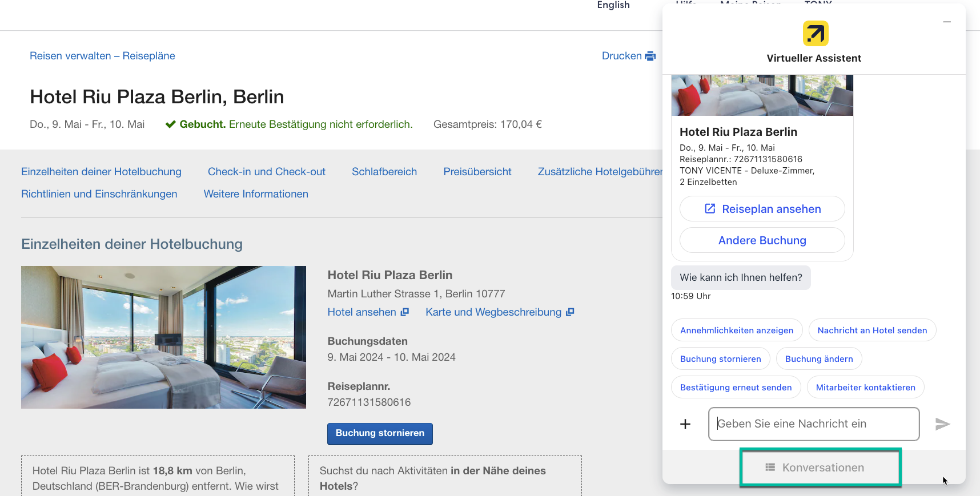Click the printer icon next to Drucken

(x=650, y=56)
